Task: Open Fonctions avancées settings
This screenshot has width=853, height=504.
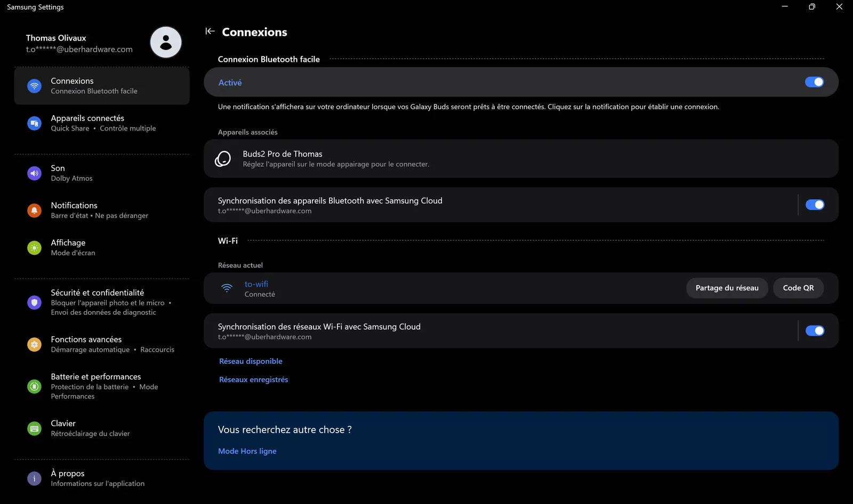Action: [102, 344]
